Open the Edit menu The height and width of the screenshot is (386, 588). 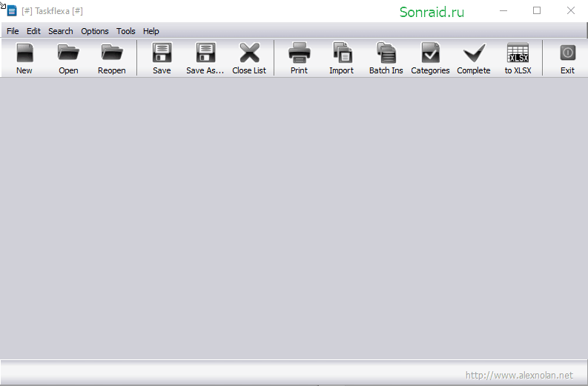(33, 31)
